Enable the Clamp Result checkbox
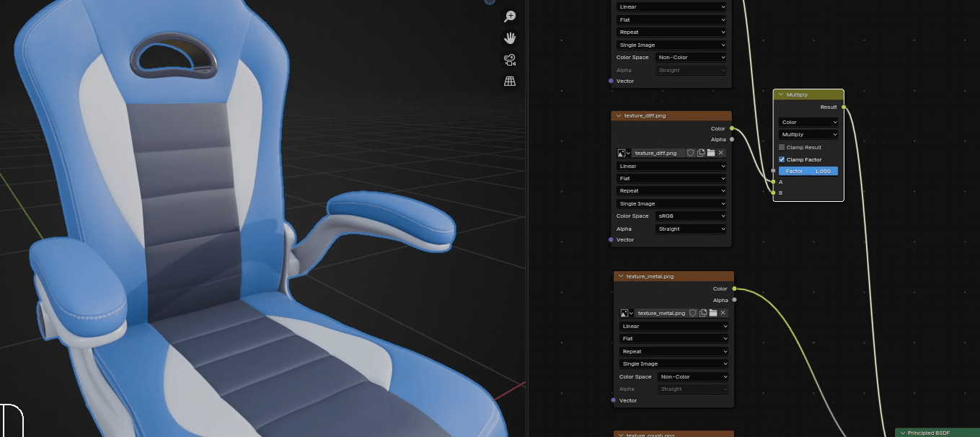Screen dimensions: 980x437 (x=782, y=147)
